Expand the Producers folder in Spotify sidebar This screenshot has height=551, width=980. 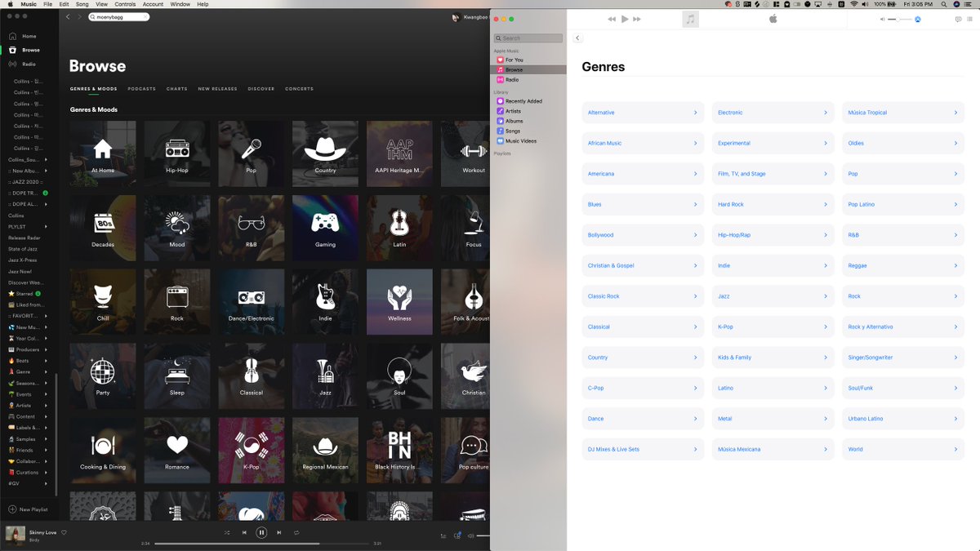46,349
